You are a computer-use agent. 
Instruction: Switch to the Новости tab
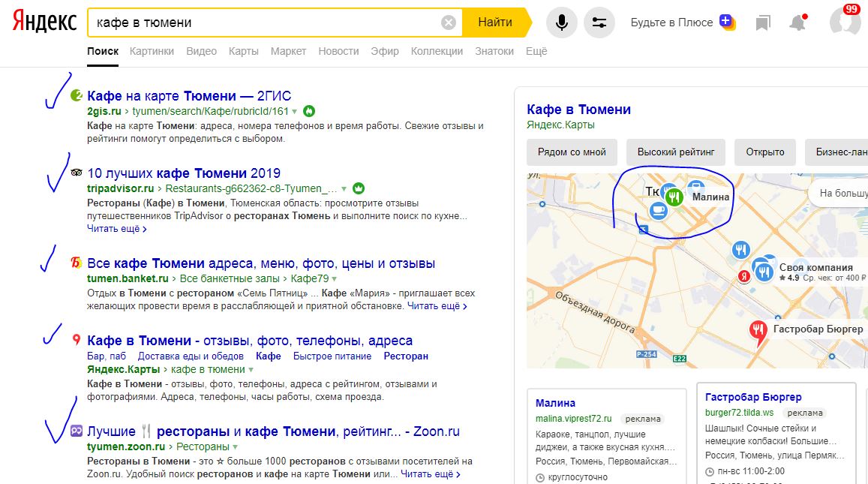[339, 51]
